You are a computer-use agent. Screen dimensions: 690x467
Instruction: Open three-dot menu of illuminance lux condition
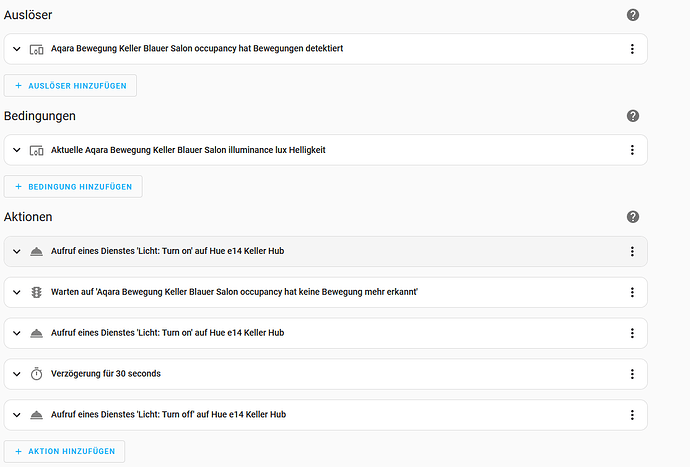tap(632, 150)
